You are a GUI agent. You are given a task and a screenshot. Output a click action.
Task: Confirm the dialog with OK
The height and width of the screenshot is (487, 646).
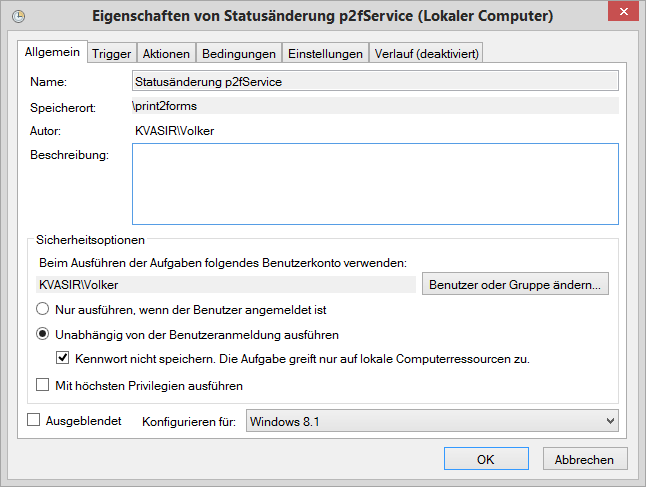(485, 459)
